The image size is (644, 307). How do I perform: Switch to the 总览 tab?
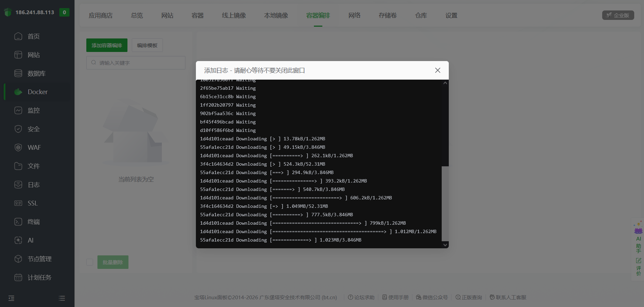point(137,16)
